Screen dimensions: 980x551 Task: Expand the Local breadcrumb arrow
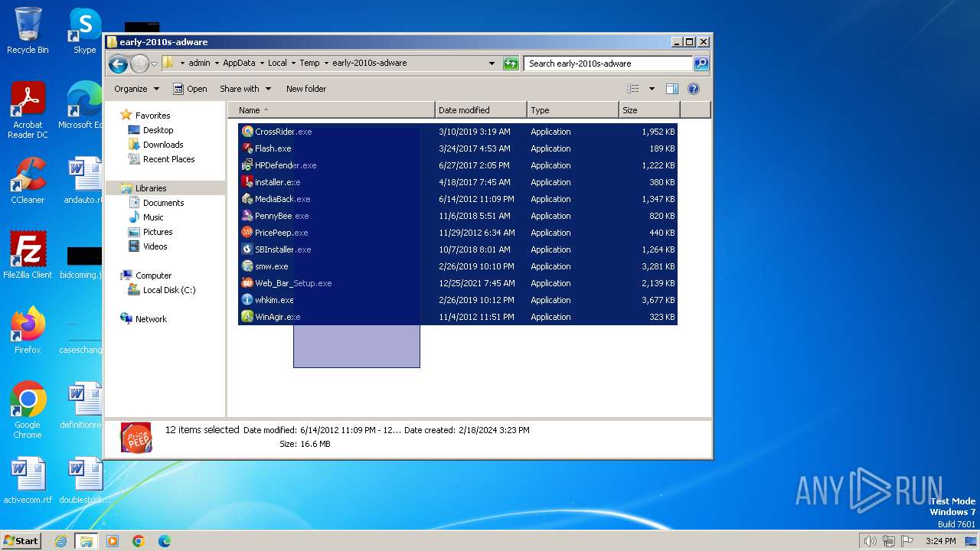pos(293,64)
